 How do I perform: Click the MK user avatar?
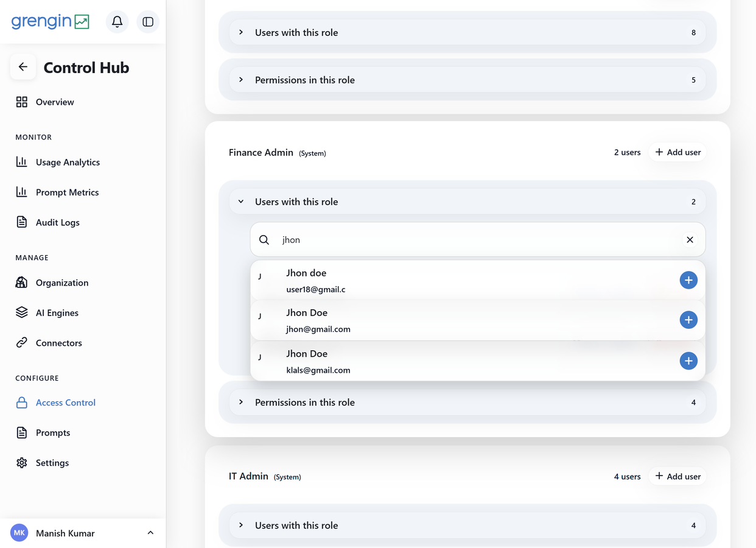tap(19, 533)
